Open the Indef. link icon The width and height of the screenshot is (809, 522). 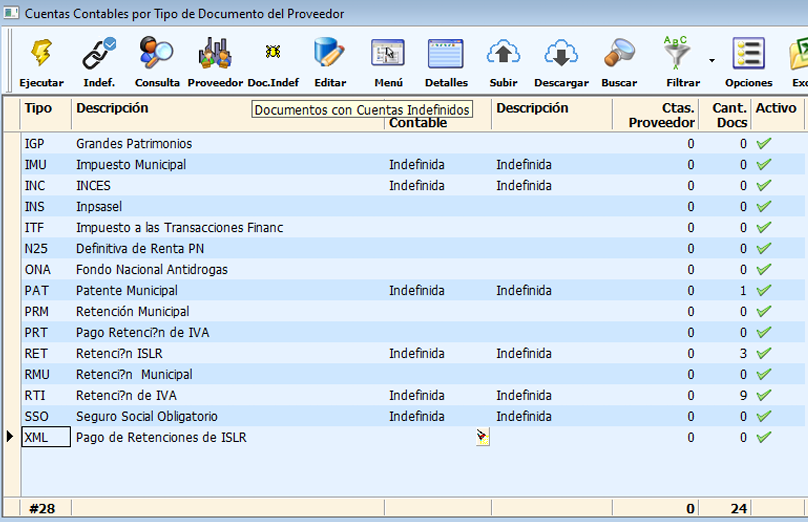(x=99, y=54)
